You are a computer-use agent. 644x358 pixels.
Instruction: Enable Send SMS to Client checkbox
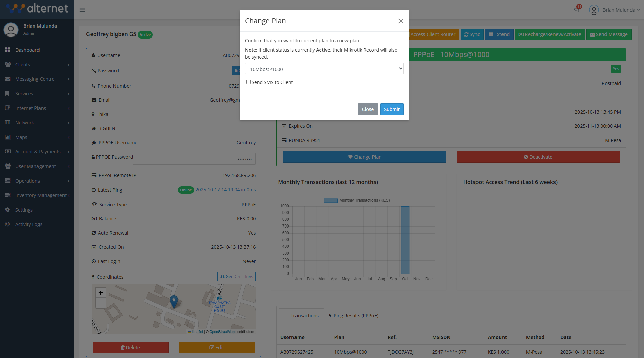coord(248,82)
